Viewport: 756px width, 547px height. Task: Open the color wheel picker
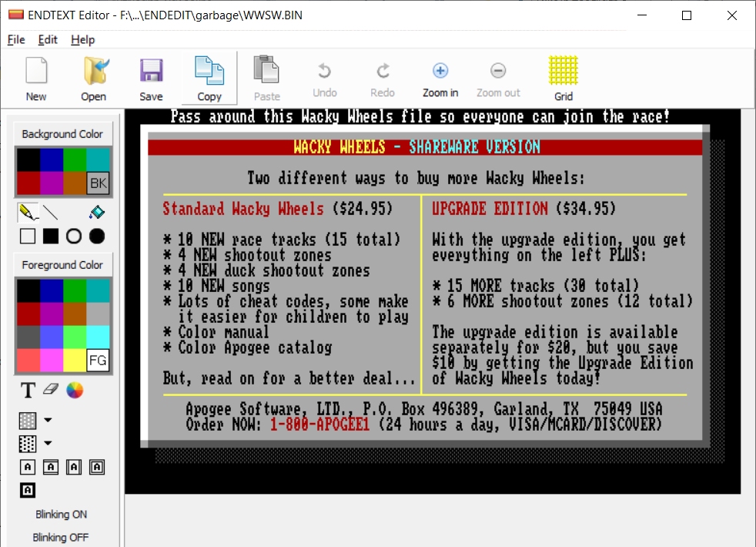74,391
